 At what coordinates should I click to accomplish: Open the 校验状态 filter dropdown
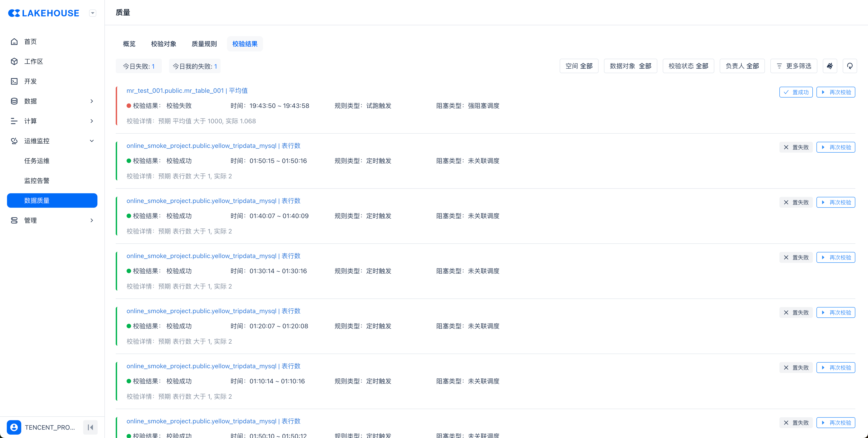[x=688, y=66]
